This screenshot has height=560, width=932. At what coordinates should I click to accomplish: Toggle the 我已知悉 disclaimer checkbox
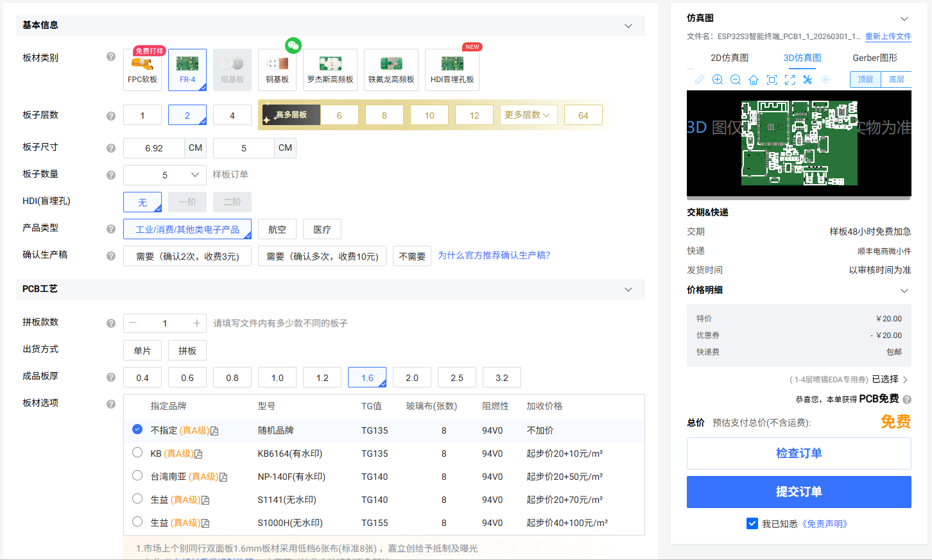(x=752, y=523)
